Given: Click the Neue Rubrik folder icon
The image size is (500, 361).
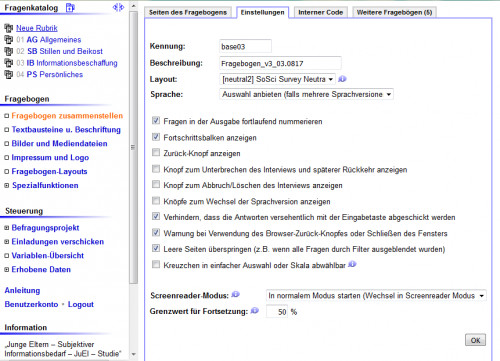Looking at the screenshot, I should [8, 28].
